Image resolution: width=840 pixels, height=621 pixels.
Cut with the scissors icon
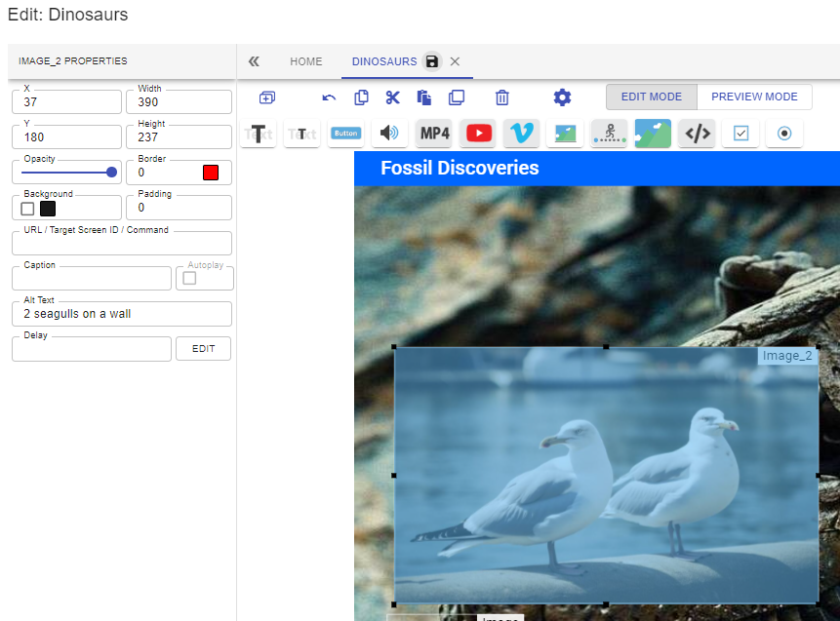coord(392,97)
